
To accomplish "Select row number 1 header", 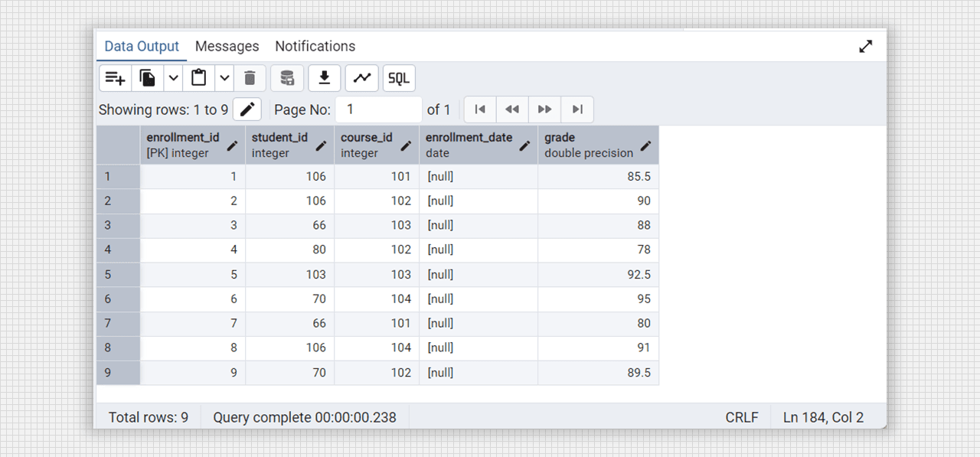I will coord(119,177).
